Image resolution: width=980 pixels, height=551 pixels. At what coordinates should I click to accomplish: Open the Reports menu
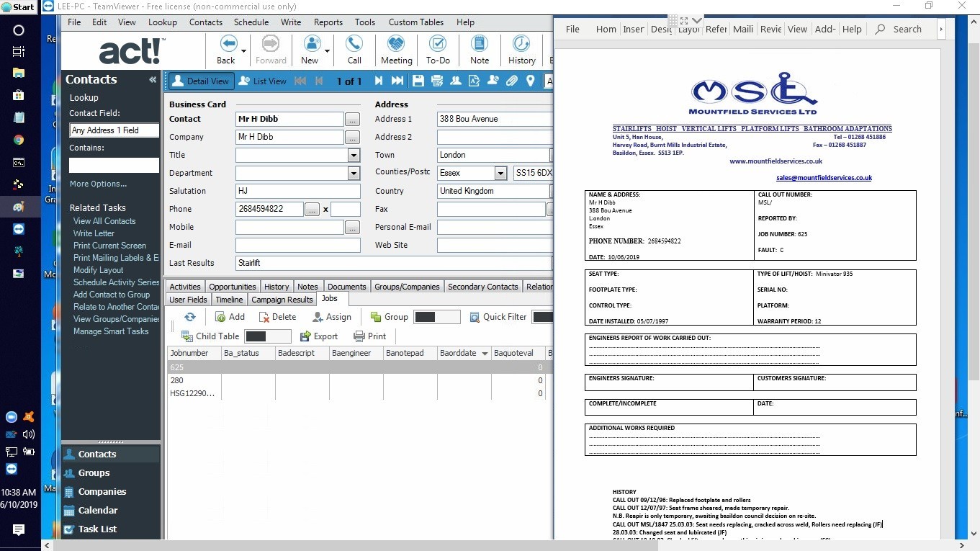[x=328, y=22]
